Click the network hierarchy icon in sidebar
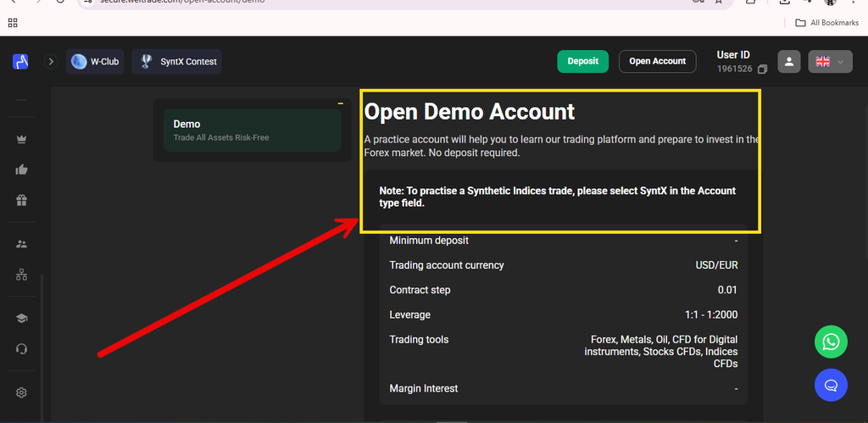Viewport: 868px width, 423px height. [x=21, y=274]
